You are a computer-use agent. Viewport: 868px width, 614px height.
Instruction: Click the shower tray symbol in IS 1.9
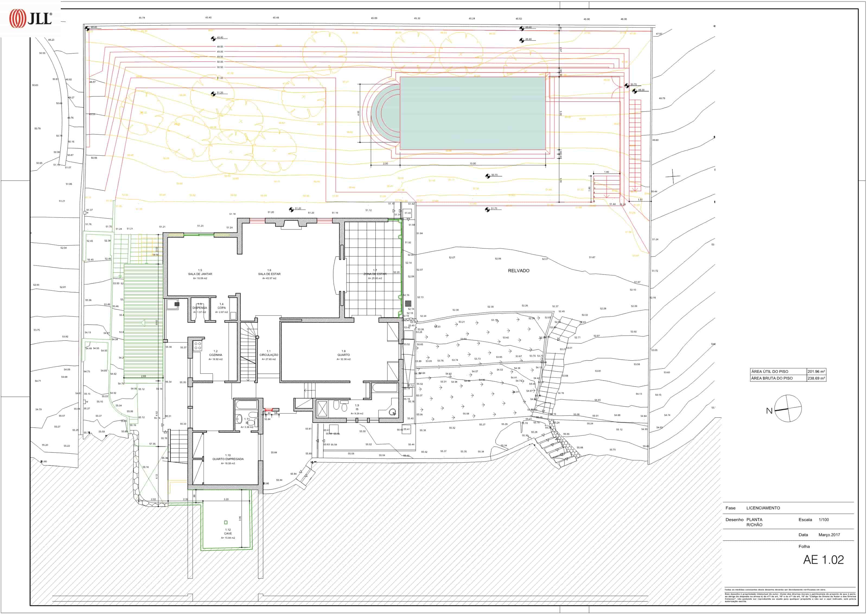point(322,409)
